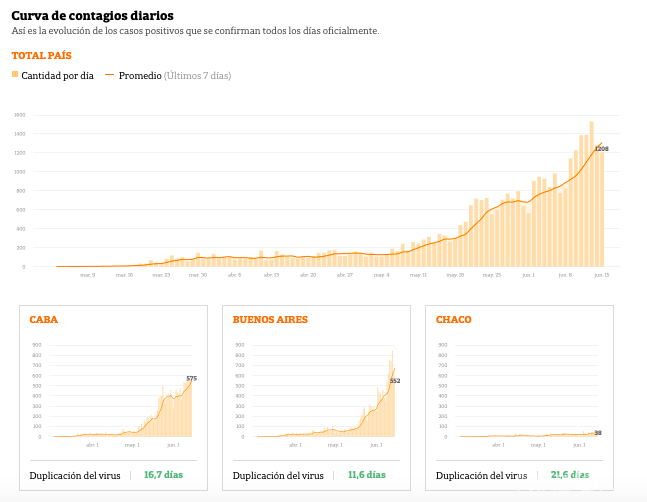Click the 'jun. 1' date on main axis

[x=527, y=274]
